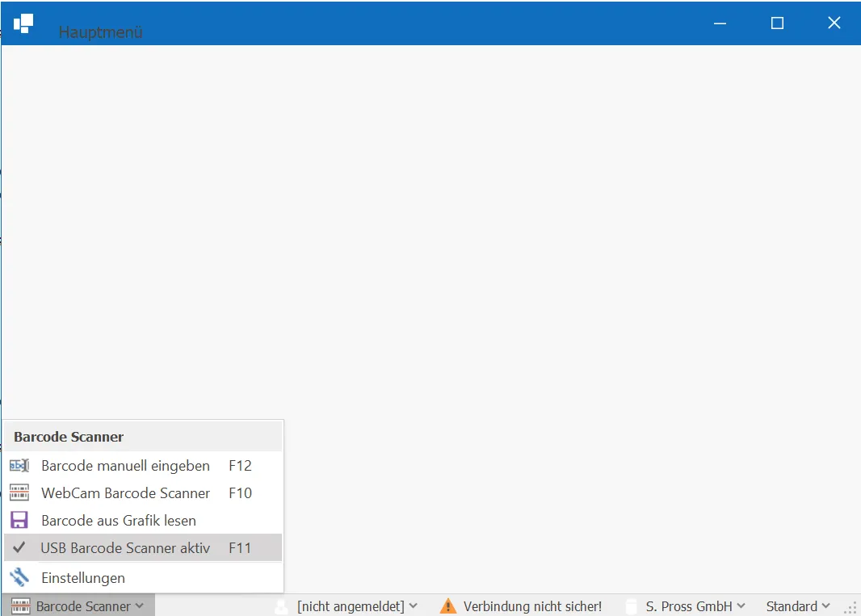The width and height of the screenshot is (861, 616).
Task: Click the Hauptmenü window title
Action: tap(100, 31)
